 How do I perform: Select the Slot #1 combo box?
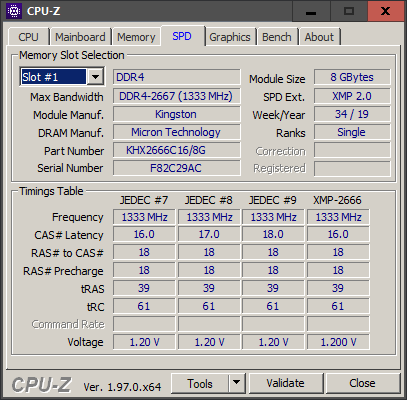(62, 77)
